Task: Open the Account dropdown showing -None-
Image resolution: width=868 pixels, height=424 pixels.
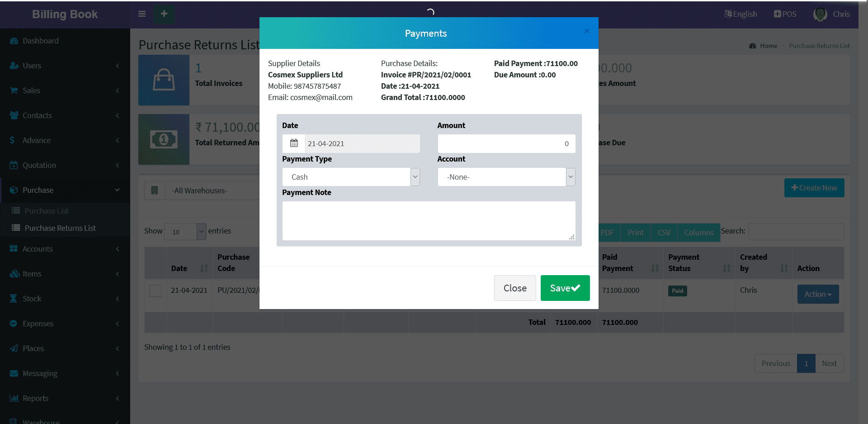Action: 506,177
